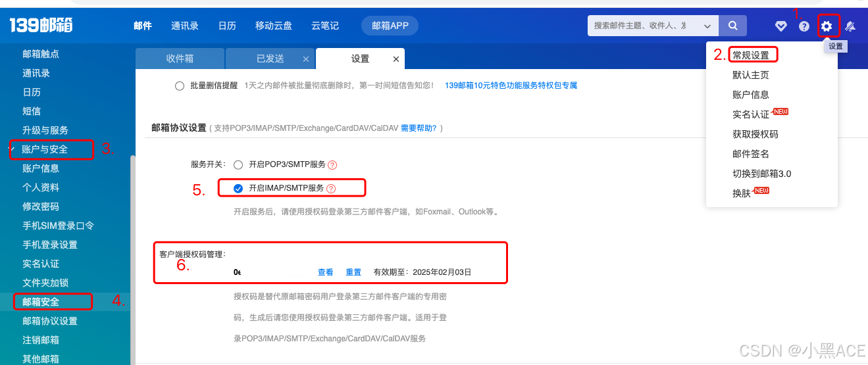Choose 账户信息 from the settings menu
This screenshot has height=365, width=868.
click(751, 95)
